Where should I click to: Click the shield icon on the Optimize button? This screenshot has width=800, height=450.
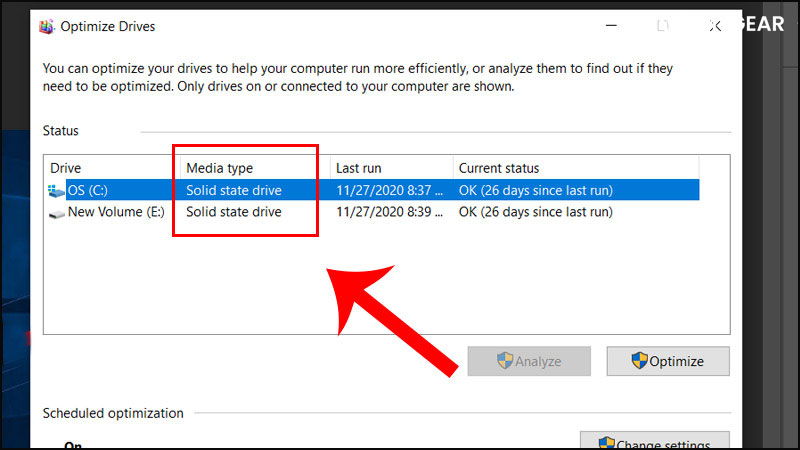coord(640,361)
